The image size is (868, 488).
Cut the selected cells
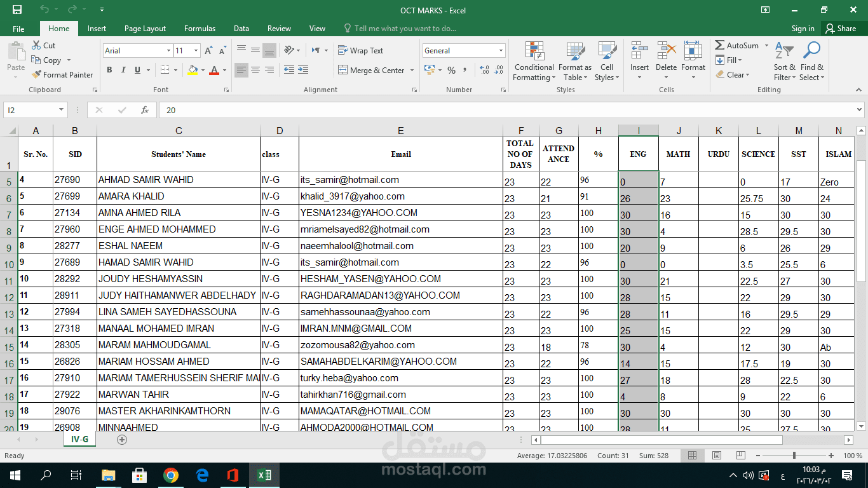point(44,45)
